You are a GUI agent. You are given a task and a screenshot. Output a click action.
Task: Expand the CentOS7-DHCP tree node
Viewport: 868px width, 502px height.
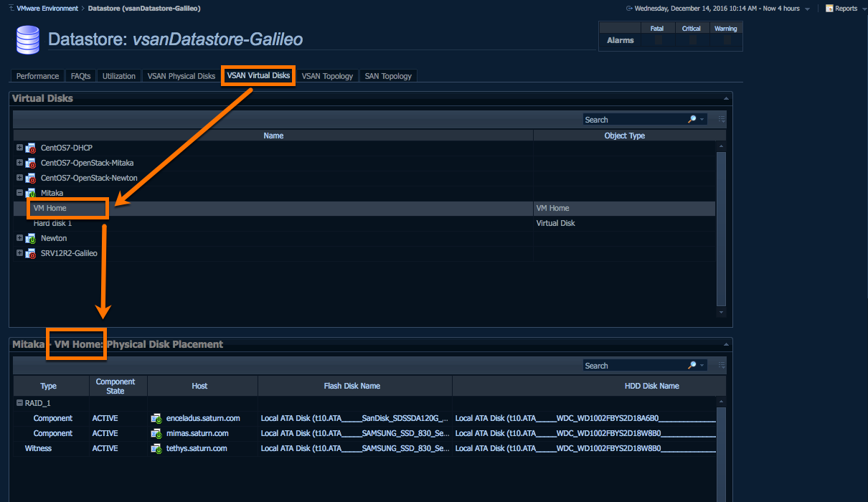point(19,147)
